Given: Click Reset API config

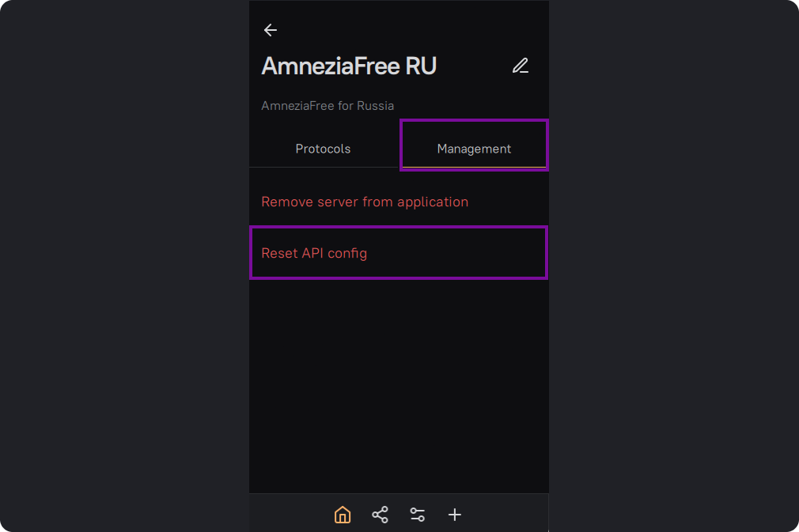Looking at the screenshot, I should [x=314, y=253].
